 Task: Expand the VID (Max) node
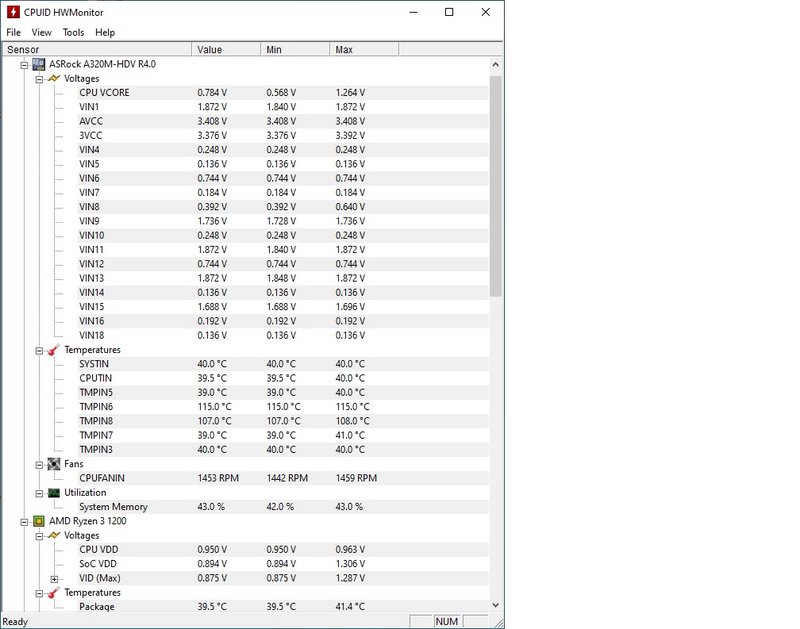54,579
